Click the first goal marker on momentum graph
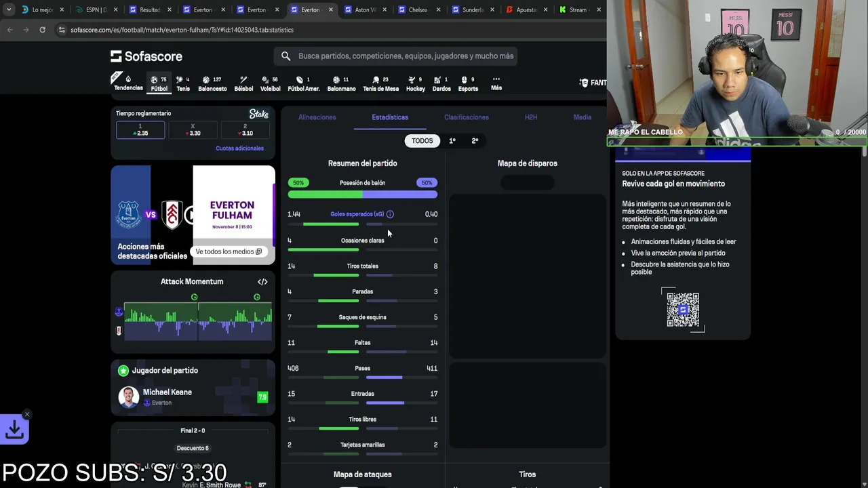This screenshot has height=488, width=868. point(194,298)
